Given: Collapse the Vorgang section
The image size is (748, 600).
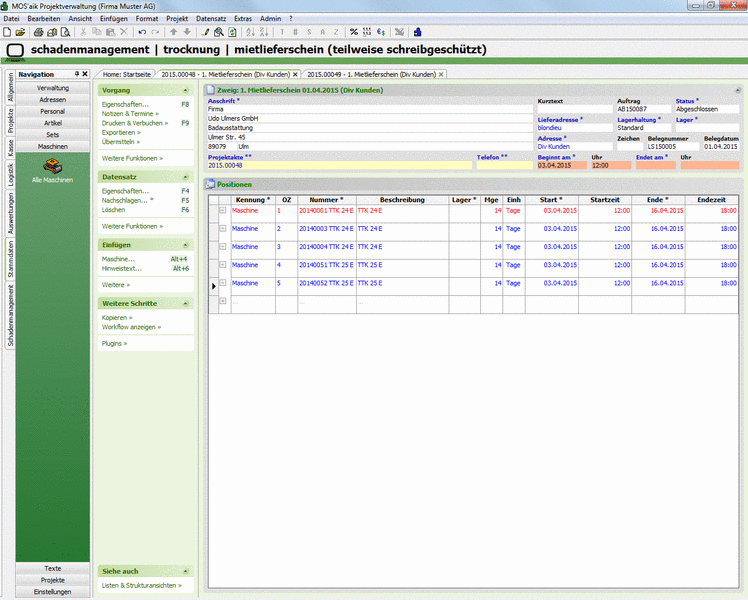Looking at the screenshot, I should point(186,90).
